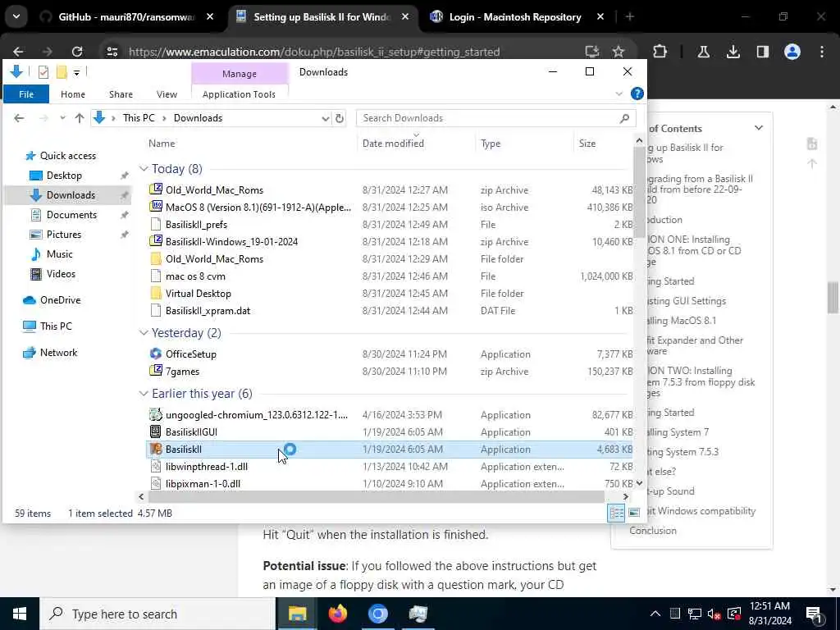This screenshot has width=840, height=630.
Task: Open File Explorer from the taskbar
Action: pos(297,614)
